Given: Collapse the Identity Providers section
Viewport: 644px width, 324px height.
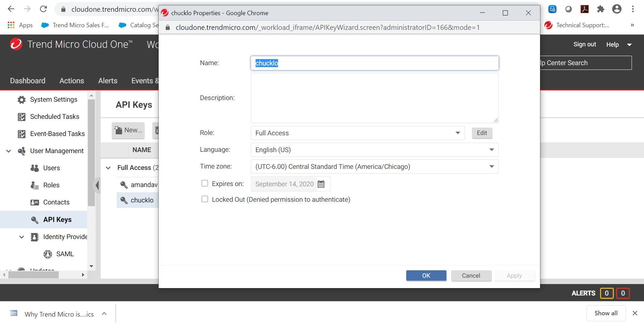Looking at the screenshot, I should 22,237.
